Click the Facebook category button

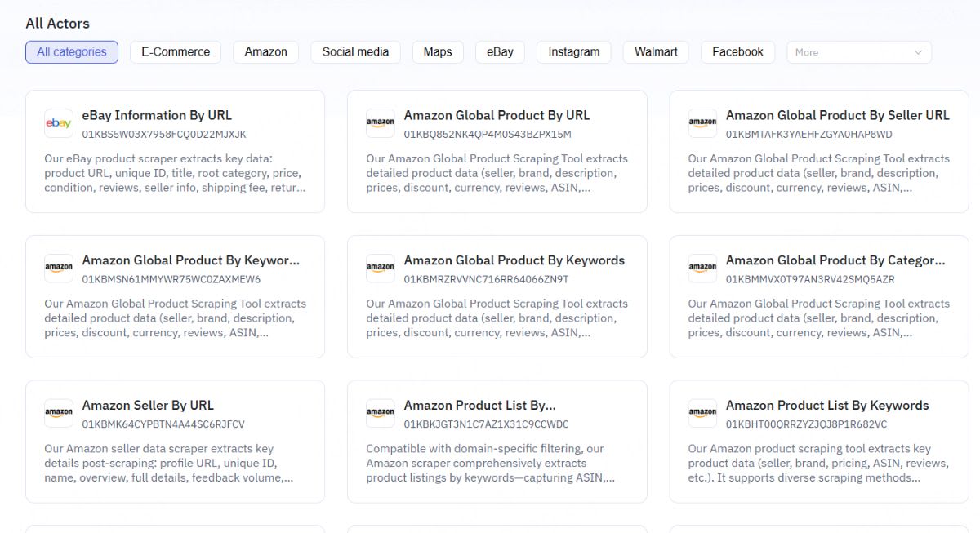(737, 52)
